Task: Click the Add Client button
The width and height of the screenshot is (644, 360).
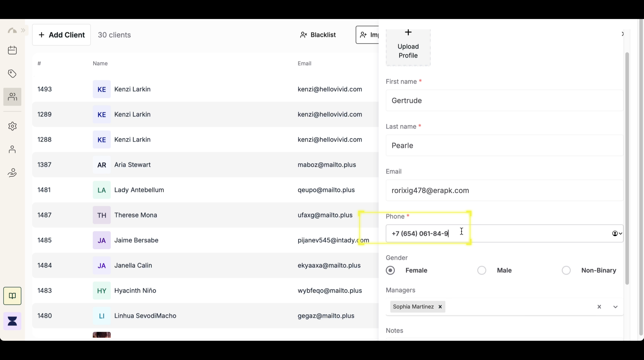Action: 61,35
